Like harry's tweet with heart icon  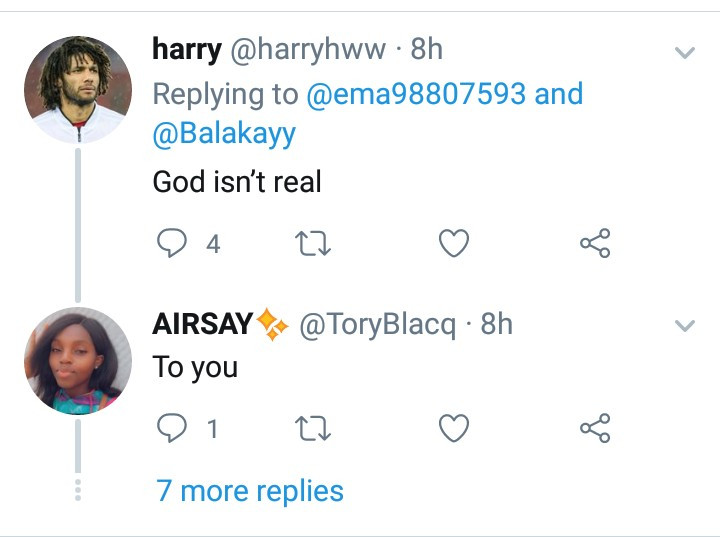click(454, 243)
